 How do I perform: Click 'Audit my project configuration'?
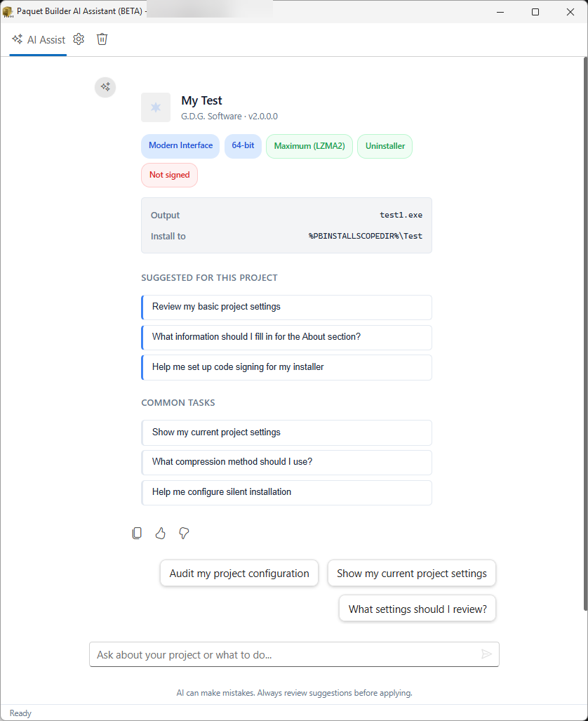click(239, 573)
